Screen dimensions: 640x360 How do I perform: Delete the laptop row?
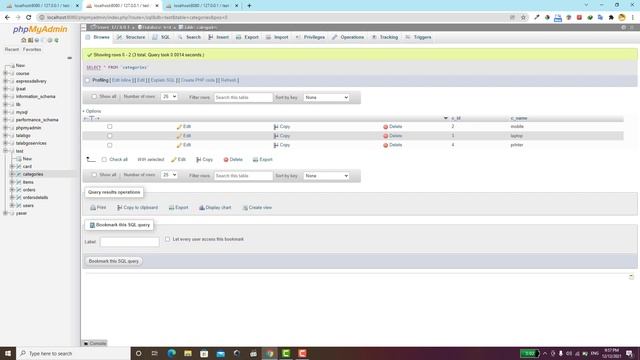393,136
